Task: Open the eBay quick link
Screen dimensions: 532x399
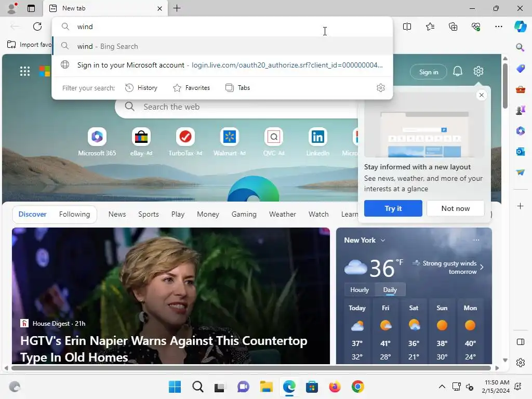Action: pyautogui.click(x=141, y=142)
